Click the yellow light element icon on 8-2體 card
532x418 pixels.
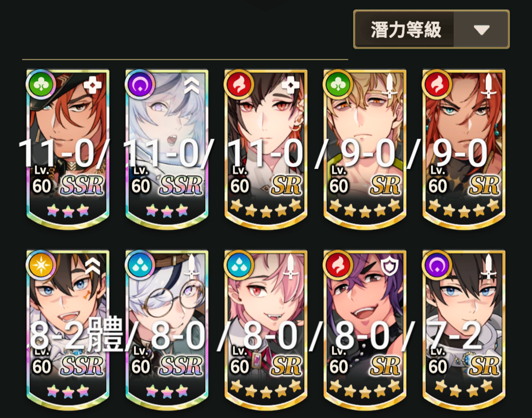coord(41,265)
